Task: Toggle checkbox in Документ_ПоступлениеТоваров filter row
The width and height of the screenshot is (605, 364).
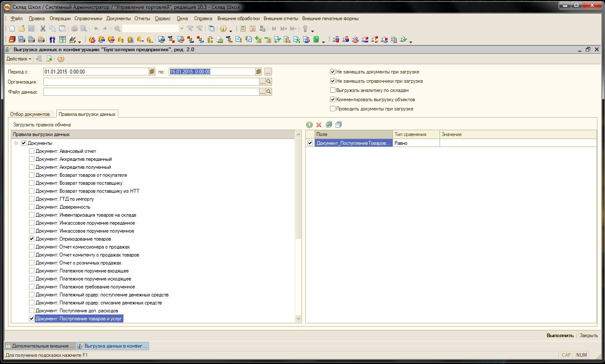Action: tap(310, 143)
